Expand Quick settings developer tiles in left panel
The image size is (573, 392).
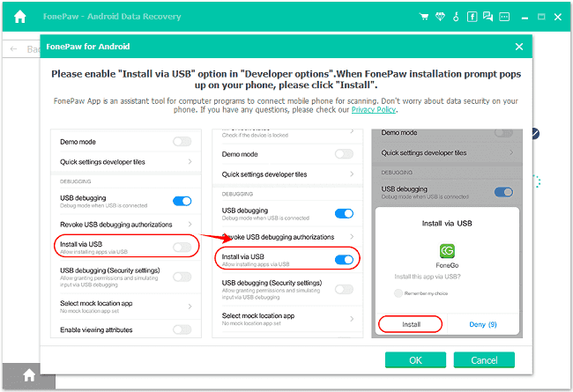point(190,162)
